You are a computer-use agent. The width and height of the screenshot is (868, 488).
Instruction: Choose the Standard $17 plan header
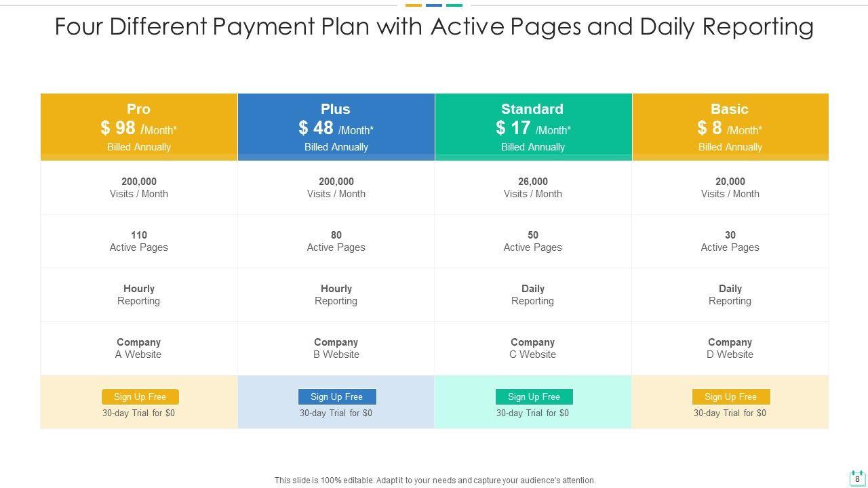coord(533,127)
